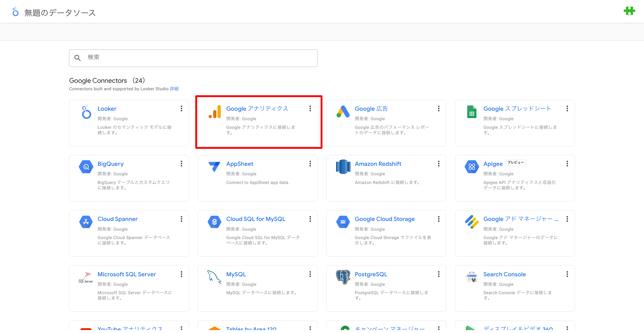
Task: Select the Apigee プレビュー connector card
Action: [x=515, y=178]
